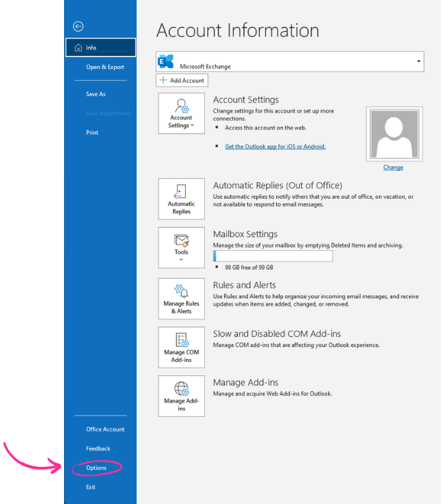Open Manage Rules & Alerts

[181, 299]
